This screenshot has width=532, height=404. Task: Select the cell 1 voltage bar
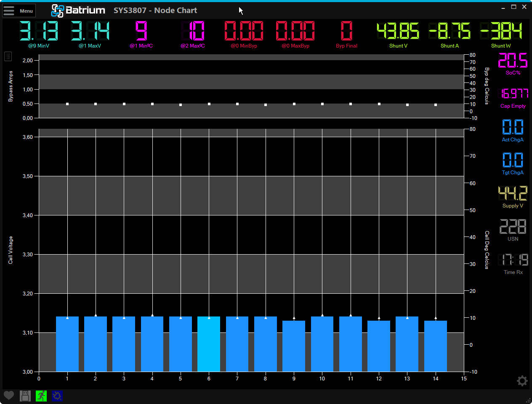click(67, 344)
